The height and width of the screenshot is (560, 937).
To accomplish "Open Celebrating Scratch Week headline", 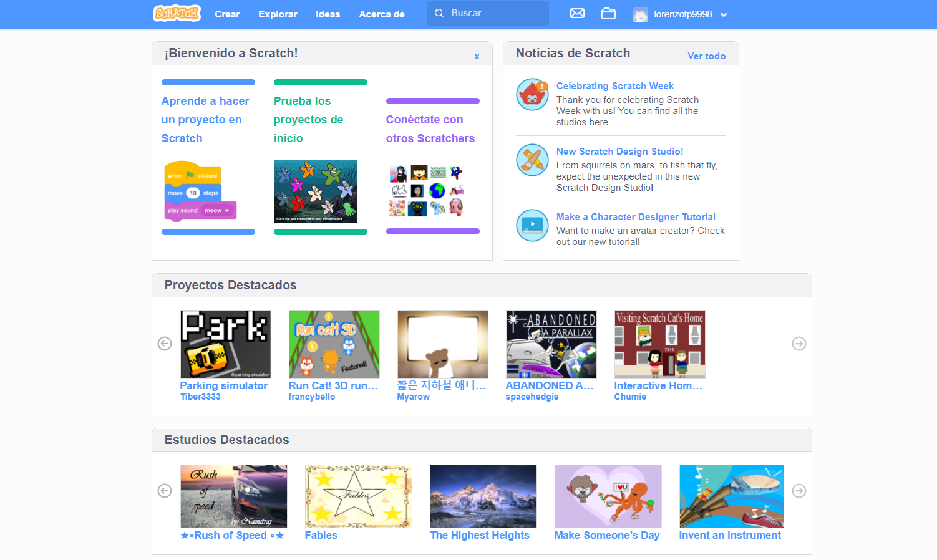I will coord(615,86).
